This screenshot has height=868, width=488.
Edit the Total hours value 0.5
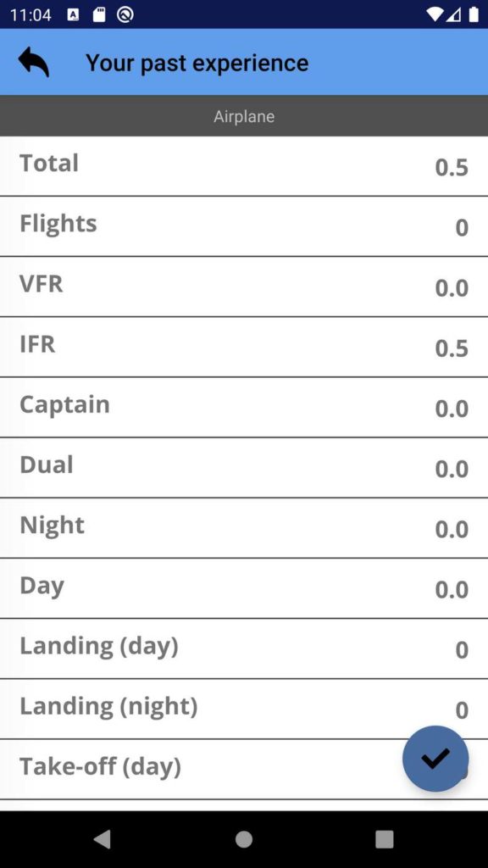click(452, 168)
